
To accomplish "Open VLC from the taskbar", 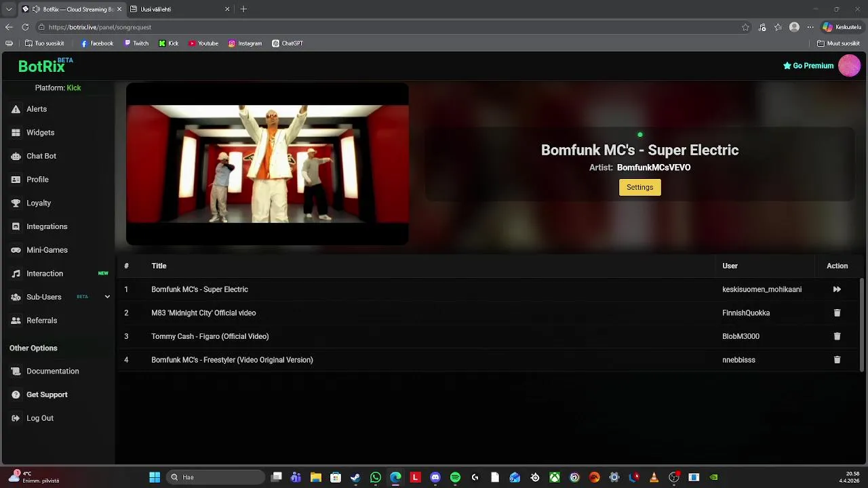I will [654, 477].
